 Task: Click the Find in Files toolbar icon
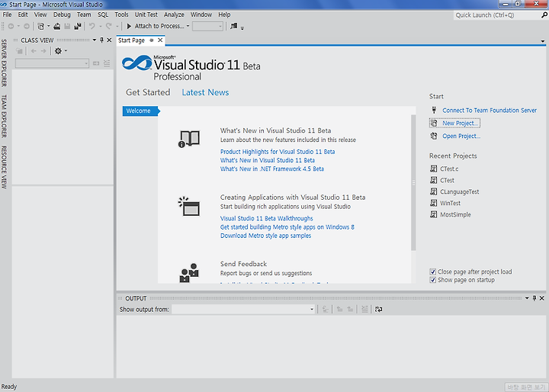(233, 26)
